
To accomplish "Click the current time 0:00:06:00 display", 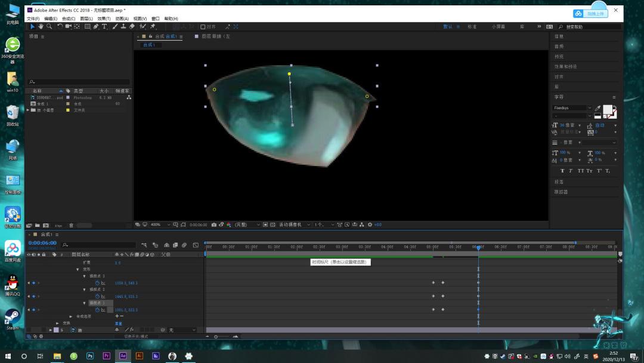I will click(42, 243).
